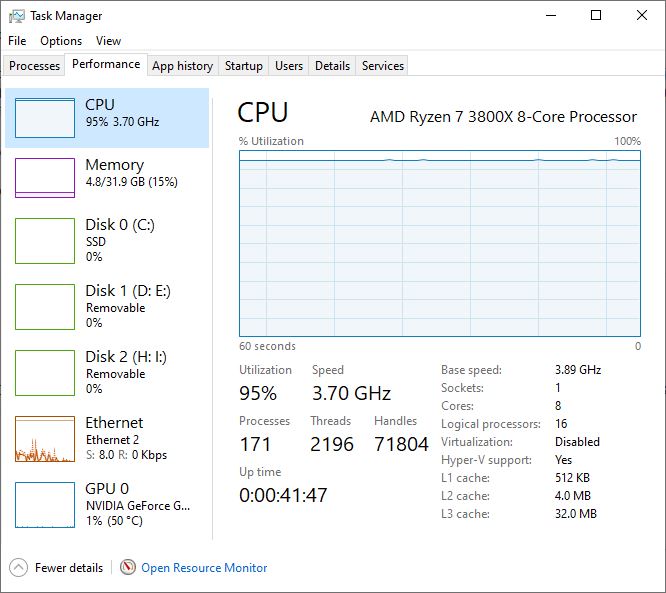
Task: Click the Handles count 71804
Action: click(401, 444)
